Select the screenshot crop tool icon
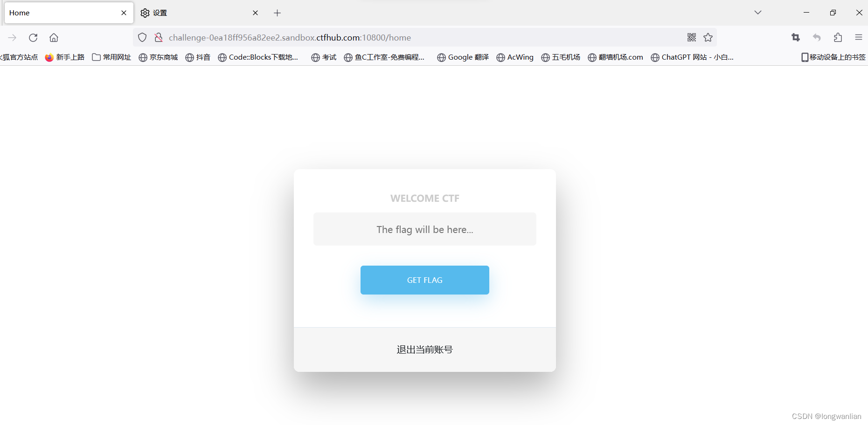 796,37
